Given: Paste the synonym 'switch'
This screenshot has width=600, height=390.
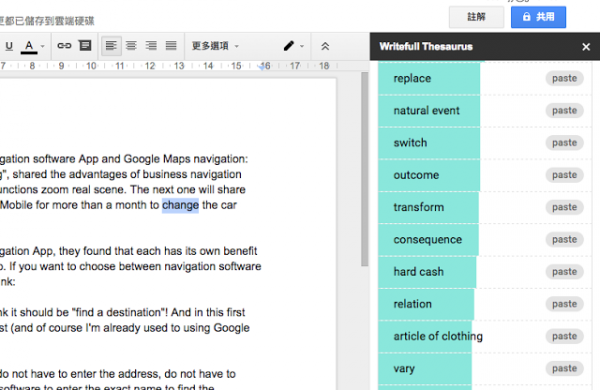Looking at the screenshot, I should [564, 143].
